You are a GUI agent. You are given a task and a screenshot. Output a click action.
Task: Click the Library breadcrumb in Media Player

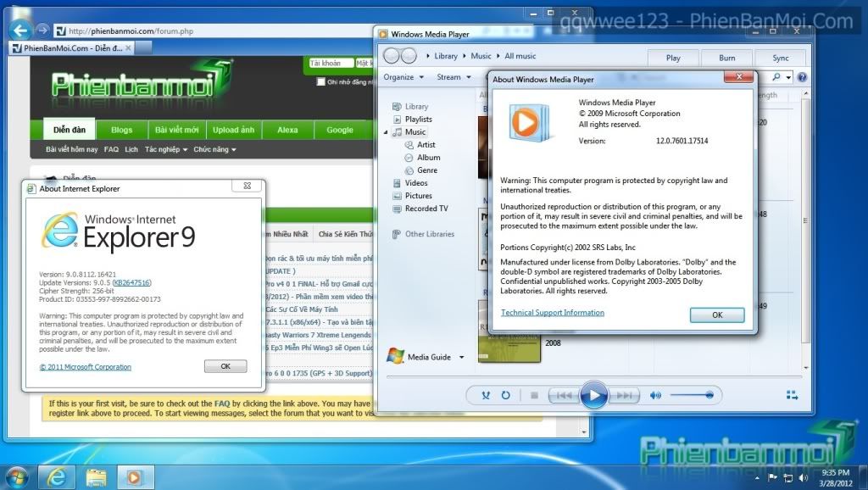[446, 56]
